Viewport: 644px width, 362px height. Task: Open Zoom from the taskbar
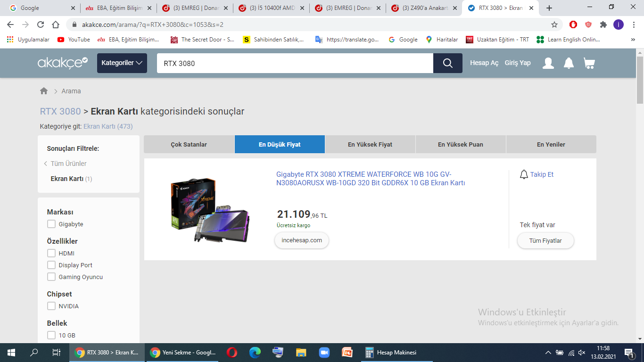(324, 352)
